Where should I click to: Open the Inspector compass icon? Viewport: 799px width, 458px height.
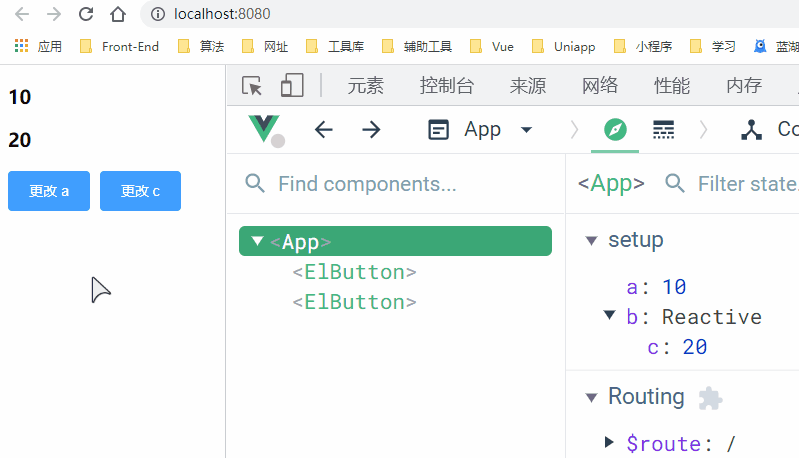(615, 129)
